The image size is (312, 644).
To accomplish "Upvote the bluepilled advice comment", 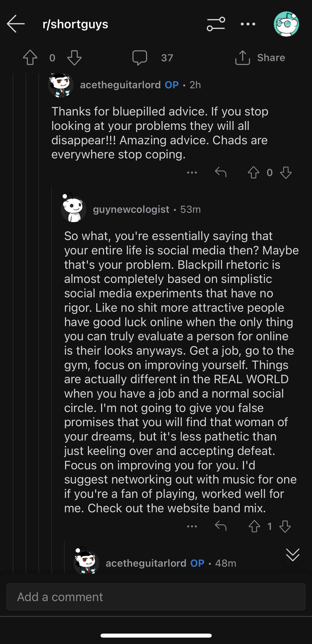I will [x=253, y=172].
